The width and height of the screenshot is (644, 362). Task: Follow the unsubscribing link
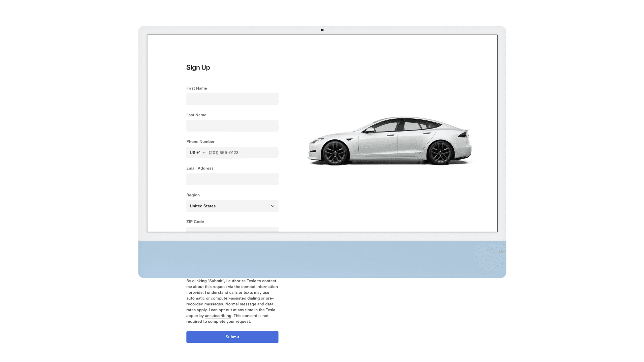218,316
